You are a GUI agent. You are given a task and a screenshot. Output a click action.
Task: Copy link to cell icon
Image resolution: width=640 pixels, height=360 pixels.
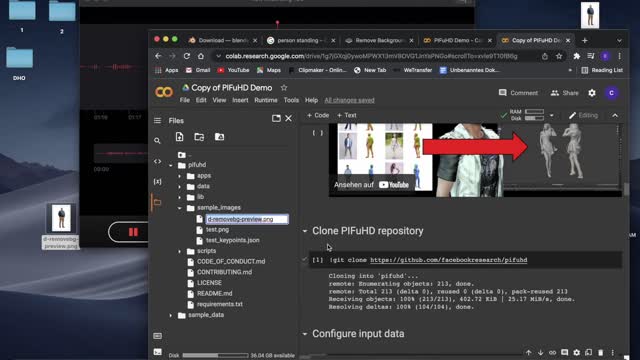click(x=552, y=352)
